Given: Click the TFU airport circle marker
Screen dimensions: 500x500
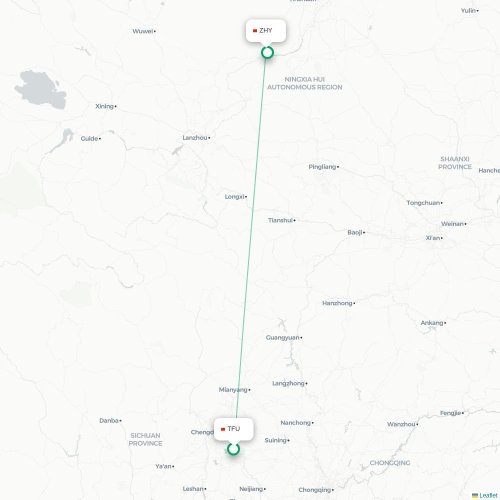Looking at the screenshot, I should tap(234, 449).
